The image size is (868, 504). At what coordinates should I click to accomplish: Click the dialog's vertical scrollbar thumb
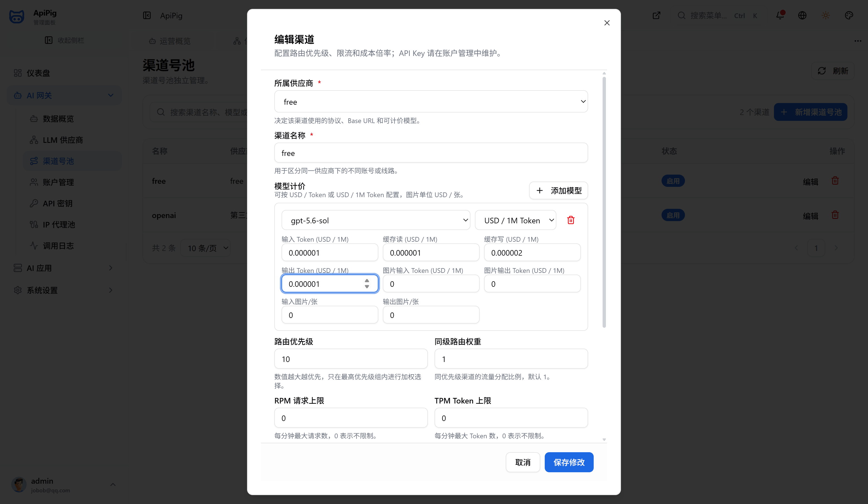pos(604,202)
